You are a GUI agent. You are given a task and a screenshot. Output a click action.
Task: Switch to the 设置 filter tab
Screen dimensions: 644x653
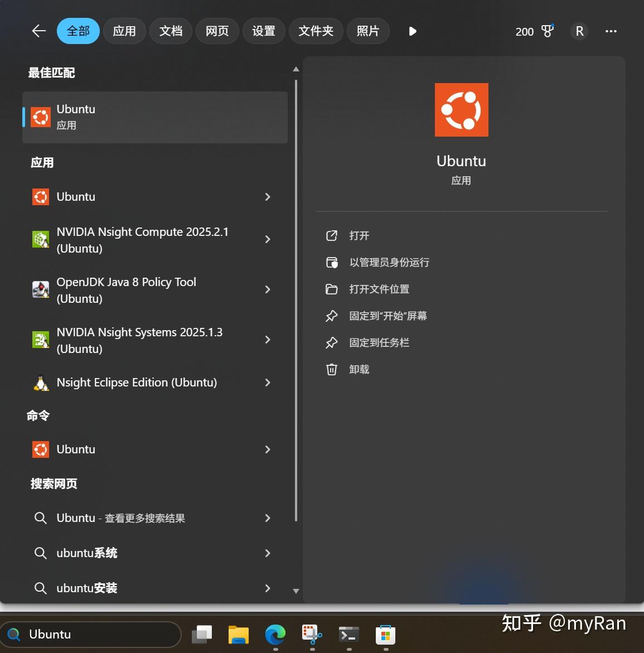point(264,31)
